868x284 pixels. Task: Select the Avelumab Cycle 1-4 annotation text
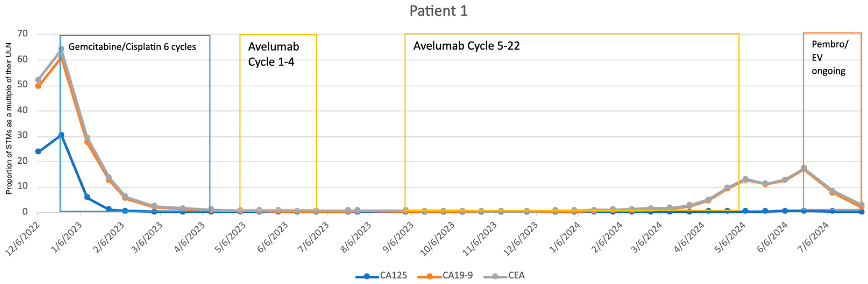point(273,54)
